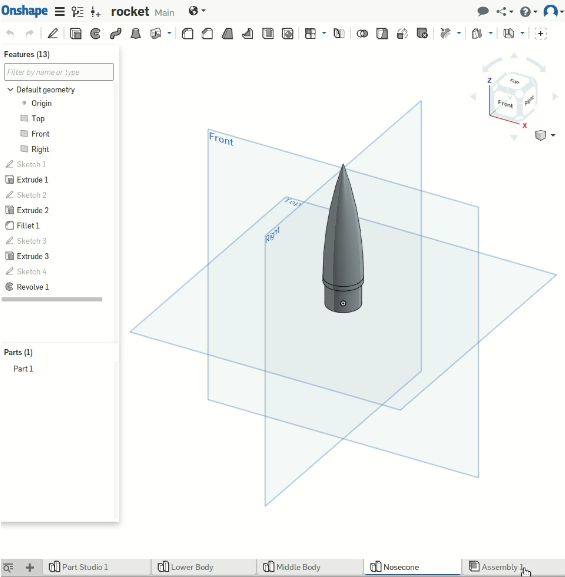This screenshot has width=565, height=577.
Task: Select the Split tool
Action: (x=382, y=34)
